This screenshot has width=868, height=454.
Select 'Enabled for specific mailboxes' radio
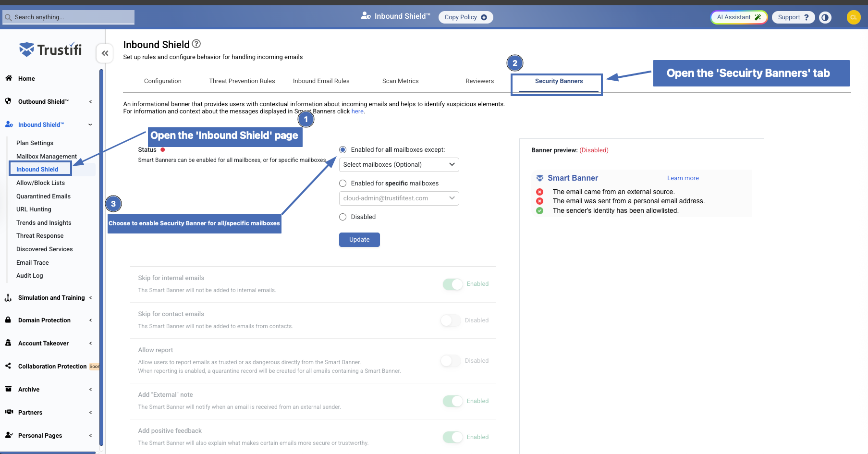pyautogui.click(x=343, y=184)
